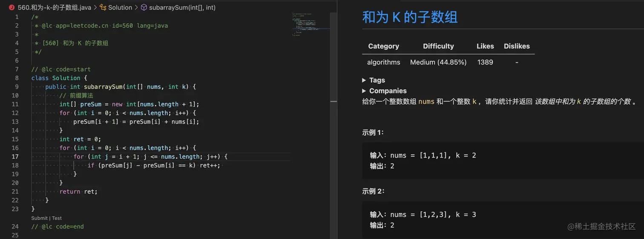This screenshot has height=239, width=644.
Task: Click the 'int ret = 0;' line
Action: (80, 139)
